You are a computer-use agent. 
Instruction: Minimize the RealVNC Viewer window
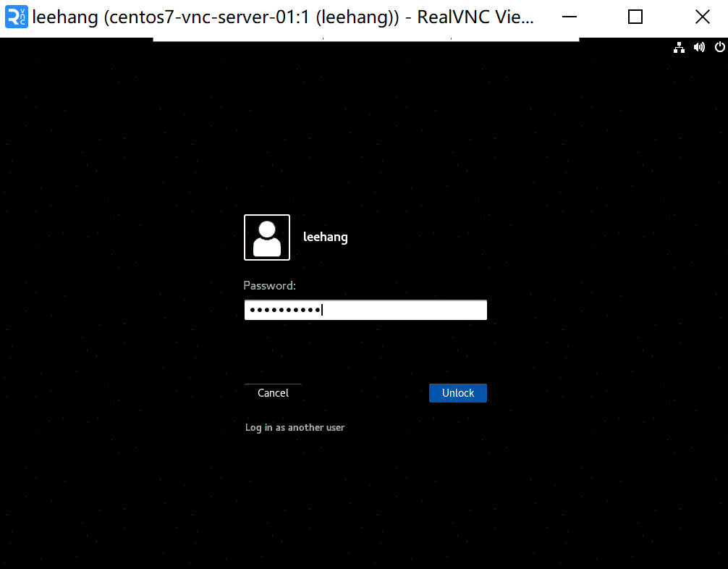(x=570, y=17)
